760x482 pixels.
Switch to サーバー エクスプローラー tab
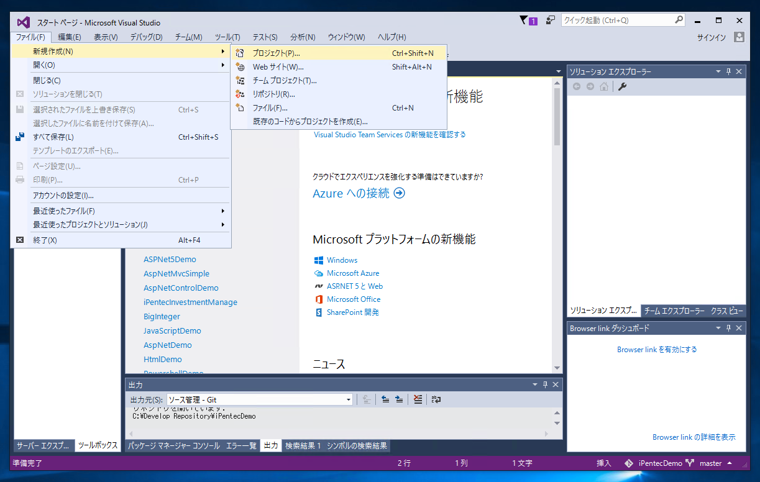click(x=43, y=445)
